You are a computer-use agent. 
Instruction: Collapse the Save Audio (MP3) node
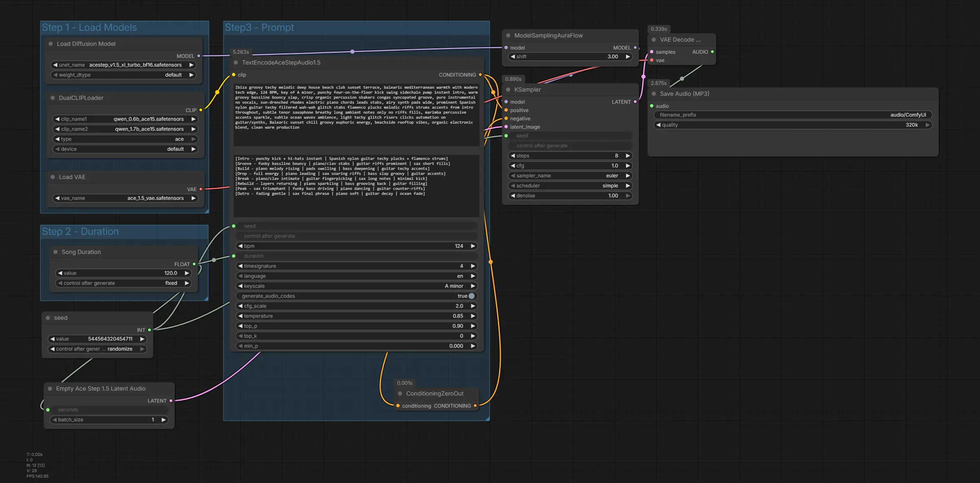(653, 94)
